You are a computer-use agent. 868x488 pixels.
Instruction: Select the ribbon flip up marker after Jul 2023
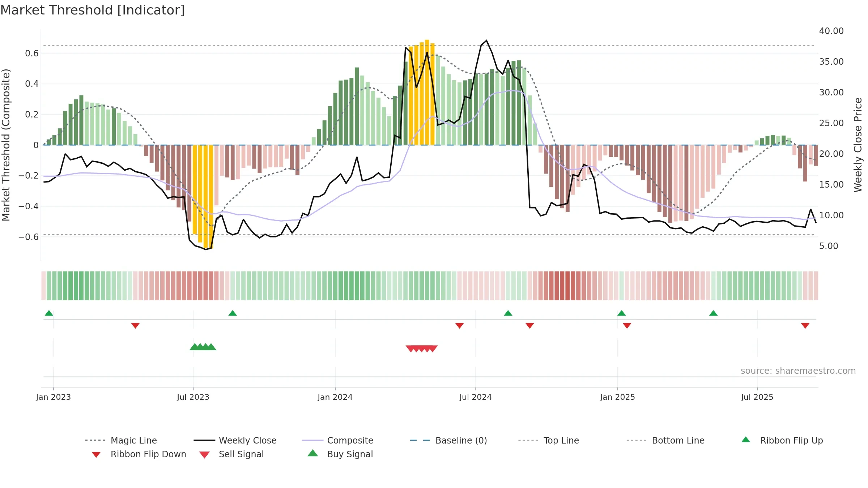tap(233, 313)
